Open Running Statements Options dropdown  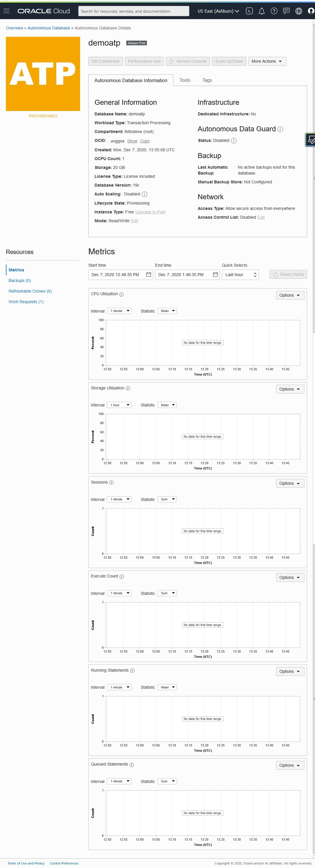(290, 671)
